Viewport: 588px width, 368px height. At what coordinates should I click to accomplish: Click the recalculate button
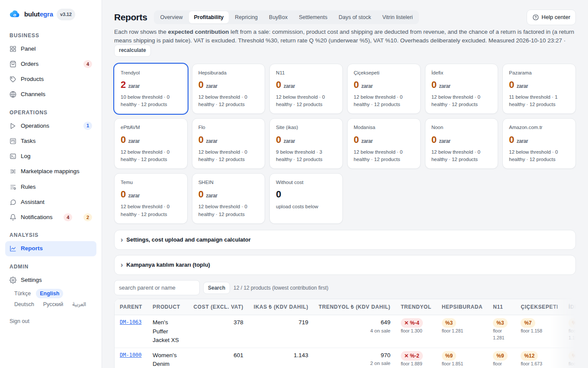pos(132,50)
